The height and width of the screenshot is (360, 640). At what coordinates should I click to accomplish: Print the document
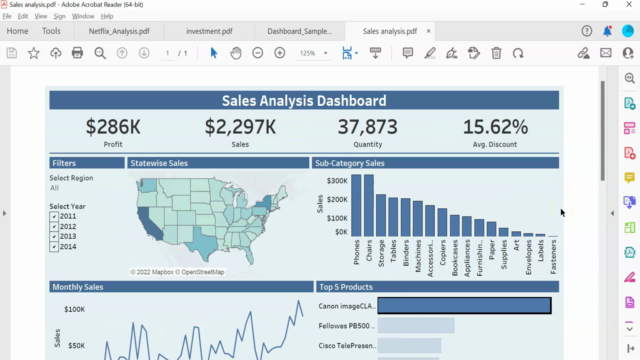click(77, 53)
